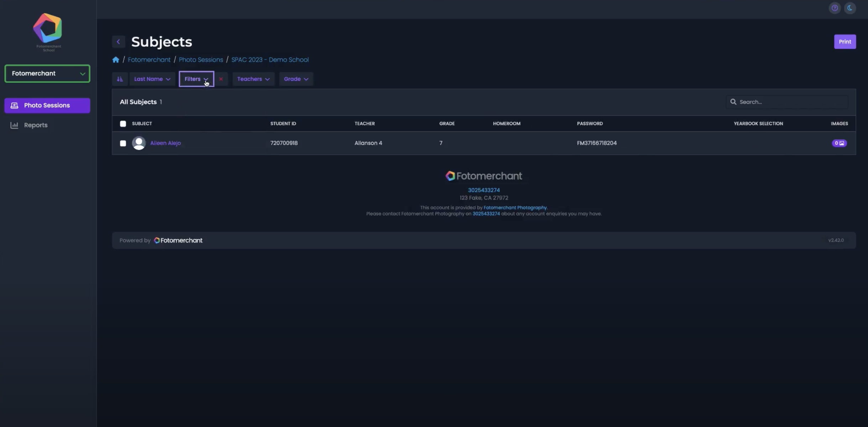
Task: Click the Reports chart icon
Action: (14, 125)
